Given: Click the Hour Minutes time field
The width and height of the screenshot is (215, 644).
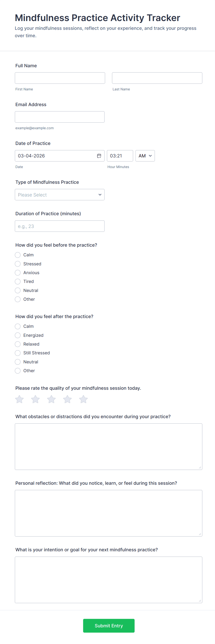Looking at the screenshot, I should click(120, 156).
